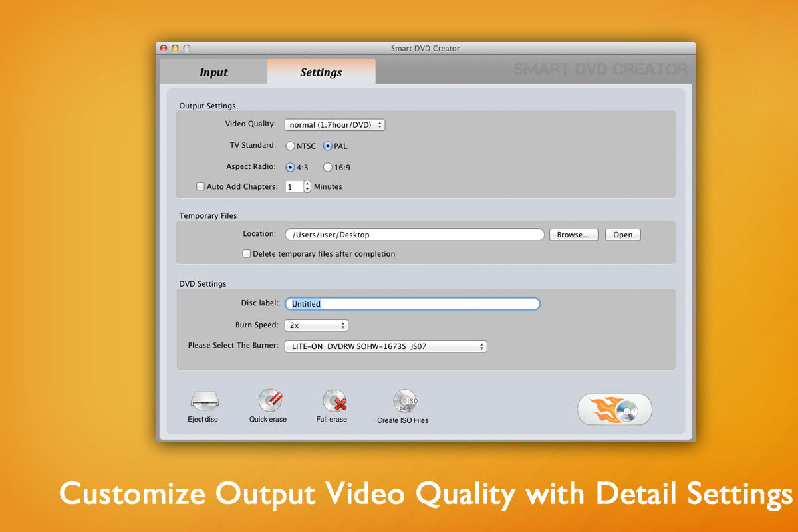Viewport: 798px width, 532px height.
Task: Close the Smart DVD Creator window
Action: pos(164,48)
